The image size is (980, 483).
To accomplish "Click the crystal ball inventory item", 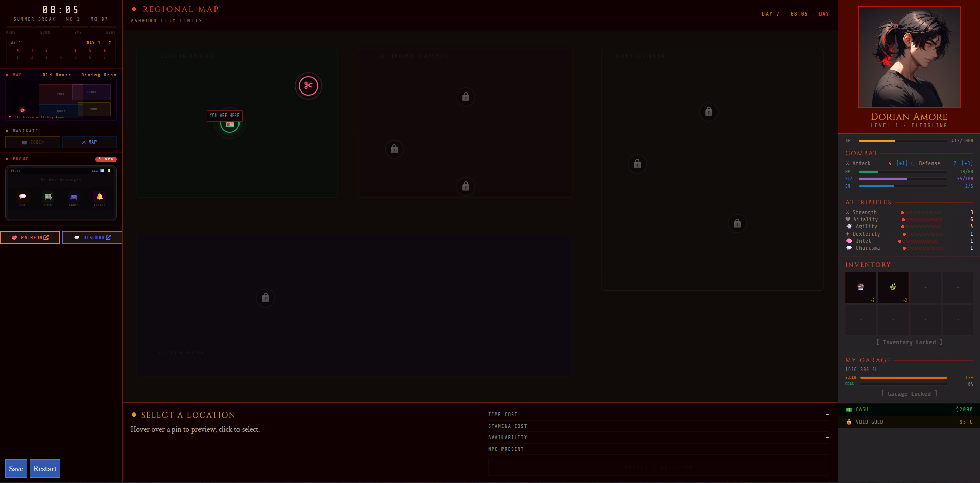I will pos(861,287).
